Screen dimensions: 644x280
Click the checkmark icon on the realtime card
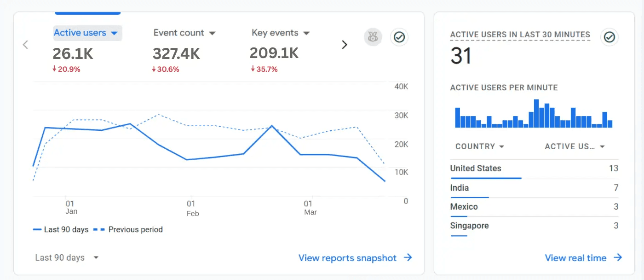click(609, 37)
